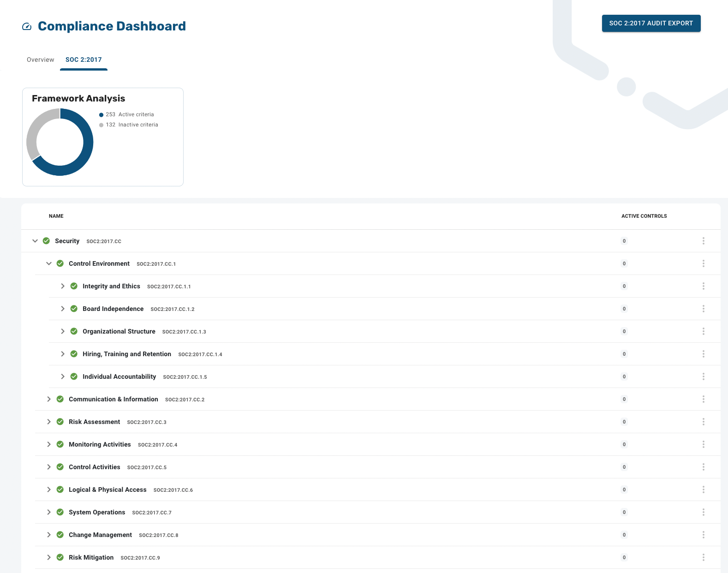Screen dimensions: 728x573
Task: Click the SOC2:2017.CC.1.4 code label
Action: [x=200, y=354]
